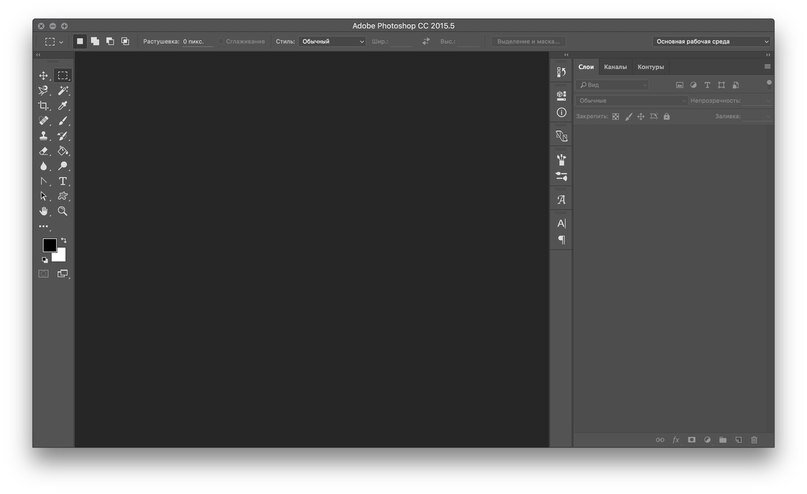Open the Основная рабочая среда workspace dropdown
Image resolution: width=807 pixels, height=494 pixels.
pos(711,42)
